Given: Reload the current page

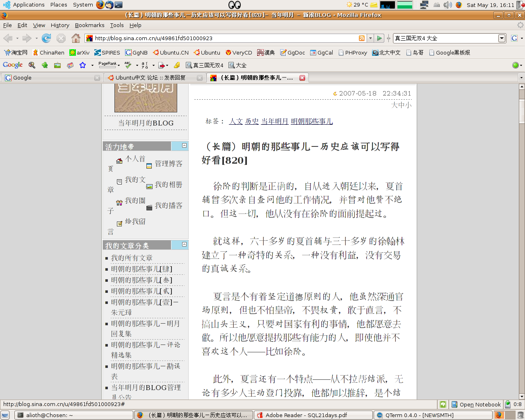Looking at the screenshot, I should click(46, 38).
